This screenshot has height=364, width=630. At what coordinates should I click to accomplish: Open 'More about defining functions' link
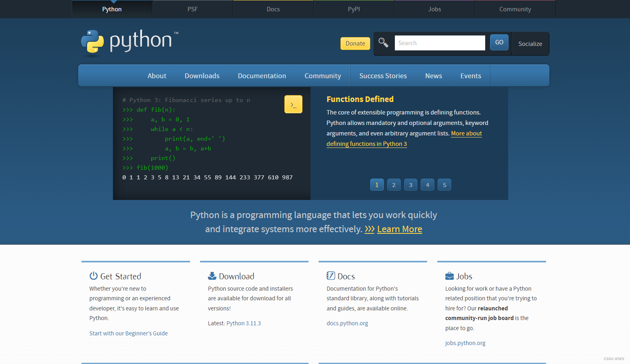coord(367,144)
